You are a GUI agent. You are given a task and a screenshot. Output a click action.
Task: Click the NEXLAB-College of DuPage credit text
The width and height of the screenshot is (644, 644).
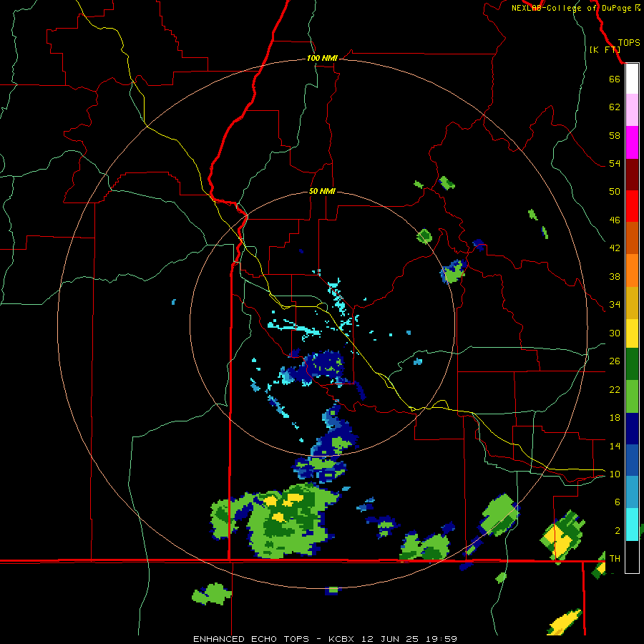pos(575,8)
